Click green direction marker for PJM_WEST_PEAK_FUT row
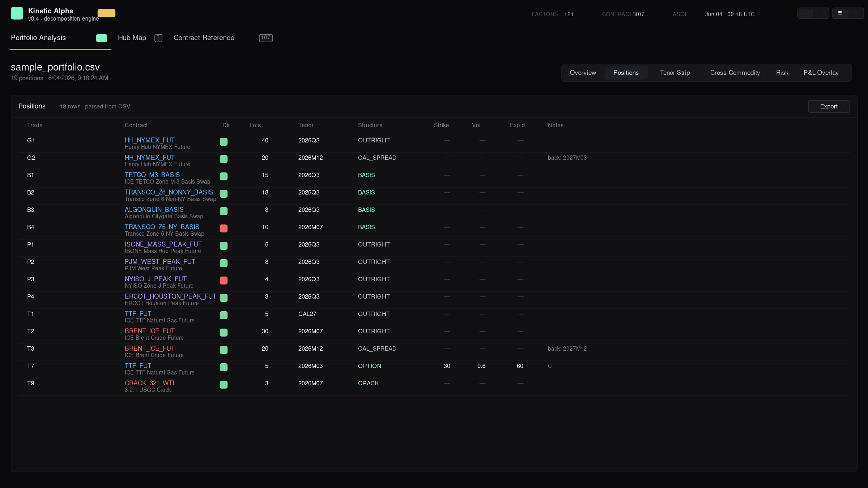The width and height of the screenshot is (868, 488). 224,263
